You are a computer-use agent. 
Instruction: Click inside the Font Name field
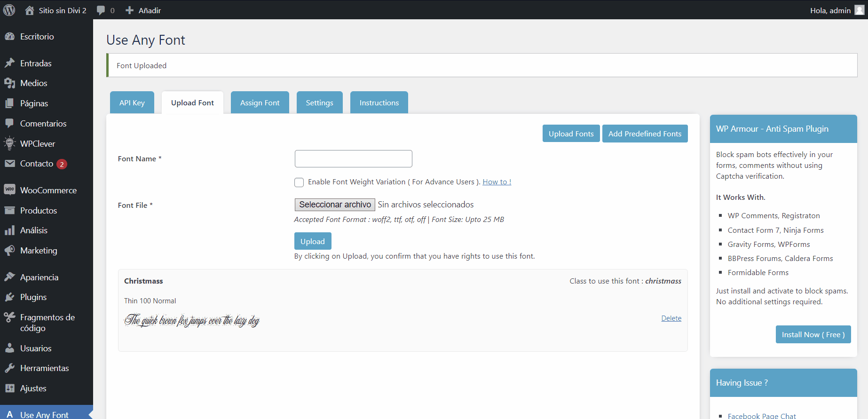click(353, 159)
